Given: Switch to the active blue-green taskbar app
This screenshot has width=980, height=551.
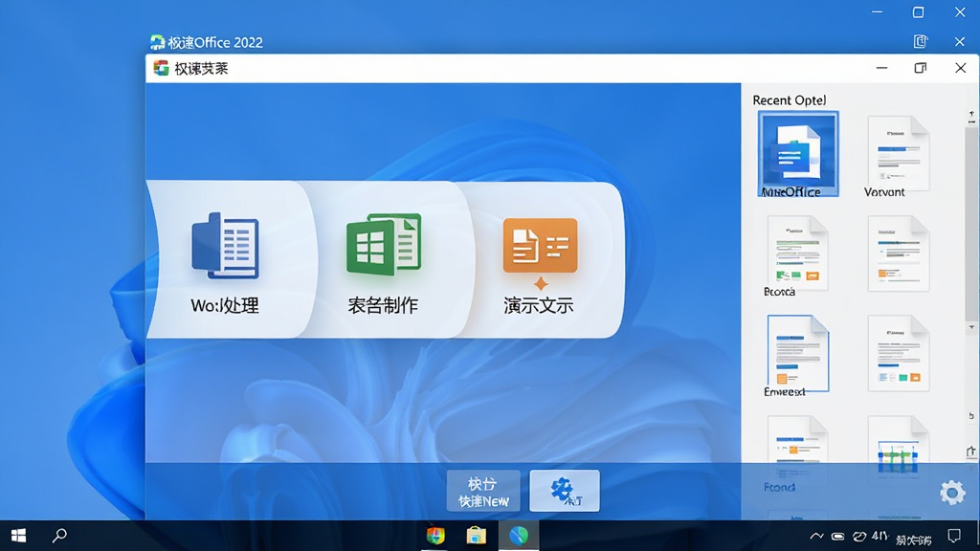Looking at the screenshot, I should coord(519,536).
